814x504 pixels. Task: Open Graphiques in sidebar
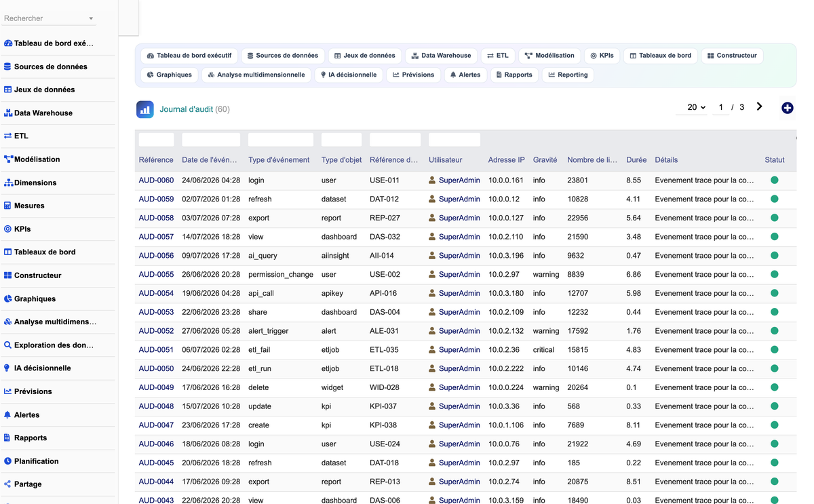[30, 299]
